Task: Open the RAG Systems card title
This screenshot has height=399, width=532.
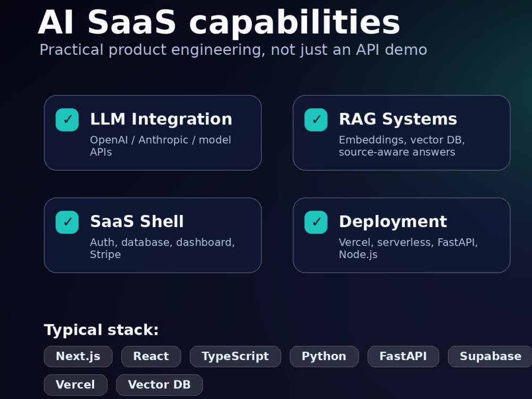Action: point(398,119)
